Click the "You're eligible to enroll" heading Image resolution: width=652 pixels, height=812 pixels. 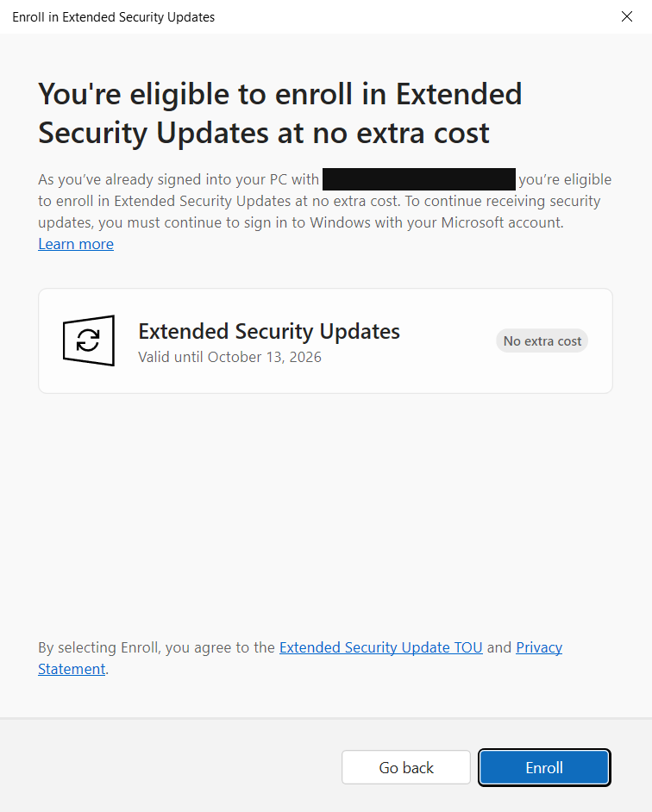[x=279, y=94]
